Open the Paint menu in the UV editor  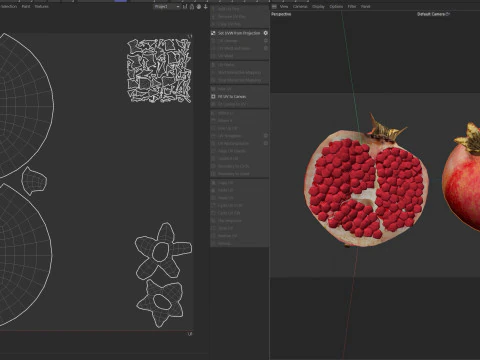26,6
